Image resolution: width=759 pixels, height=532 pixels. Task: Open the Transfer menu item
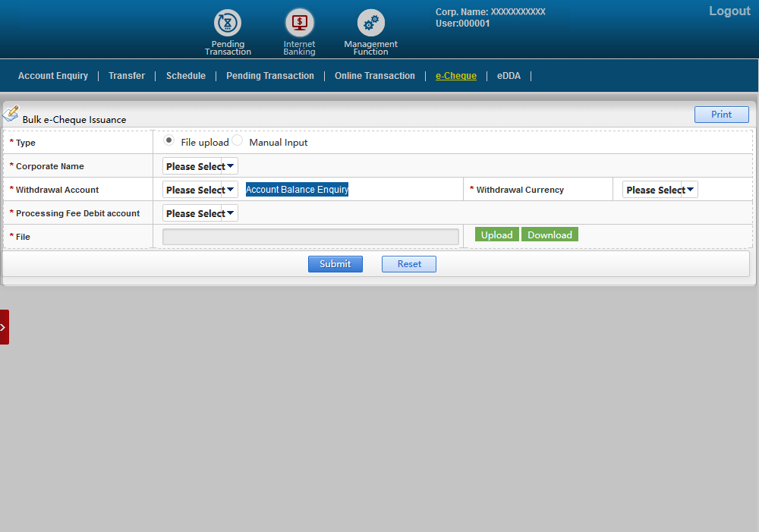[127, 76]
